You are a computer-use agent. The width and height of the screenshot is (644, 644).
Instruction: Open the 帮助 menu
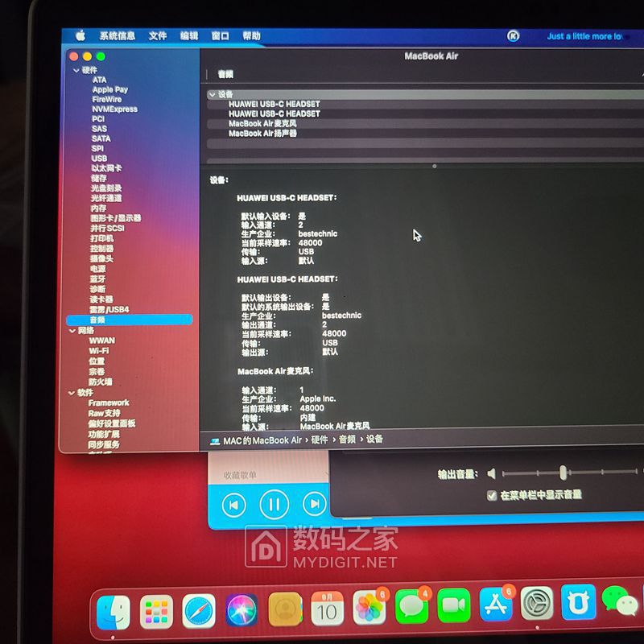pyautogui.click(x=251, y=35)
